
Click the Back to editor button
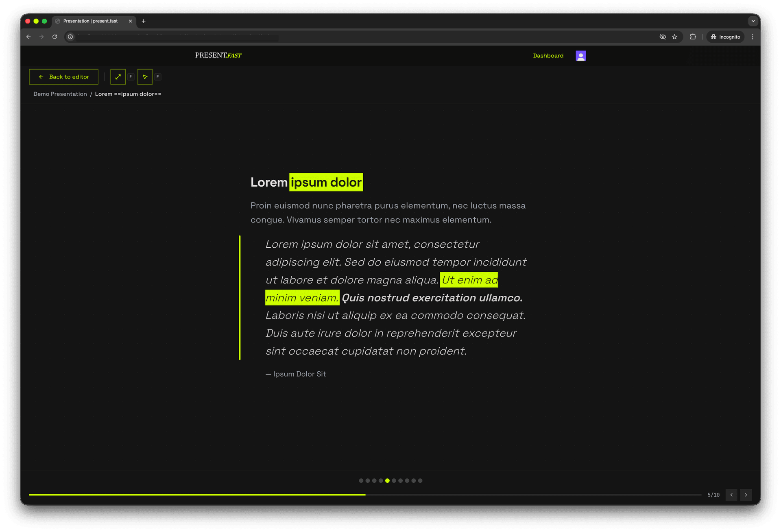coord(63,76)
